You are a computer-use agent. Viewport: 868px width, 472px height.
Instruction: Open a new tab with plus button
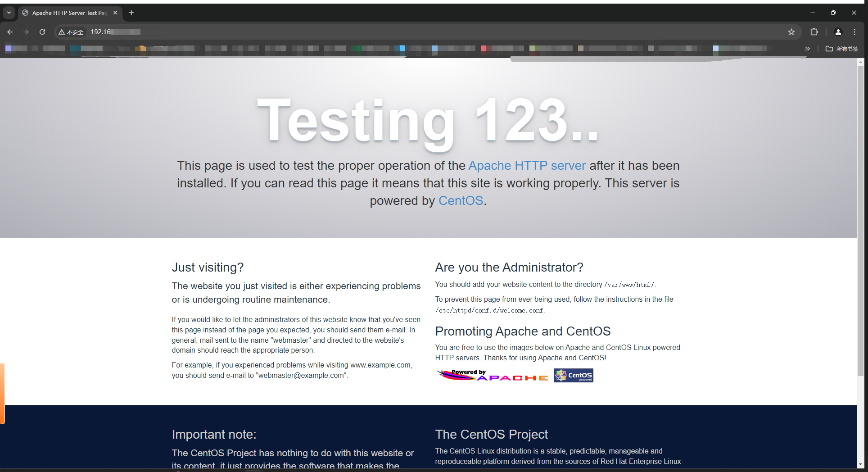131,13
